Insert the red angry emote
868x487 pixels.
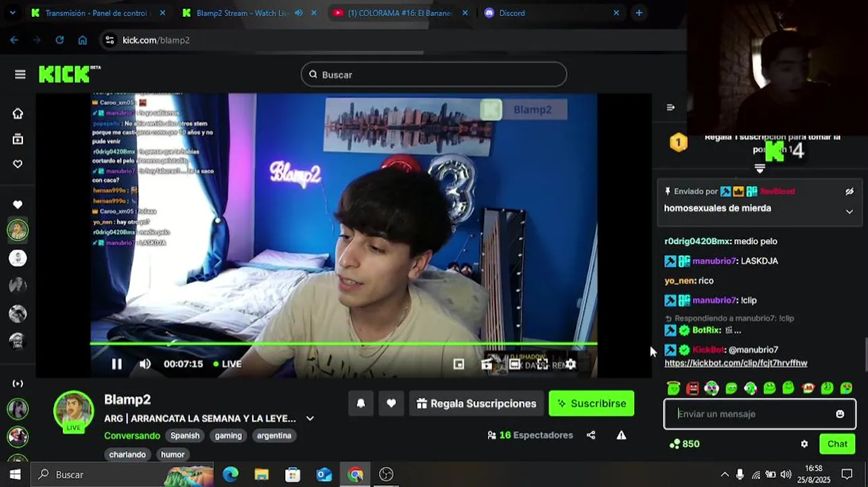(x=692, y=388)
